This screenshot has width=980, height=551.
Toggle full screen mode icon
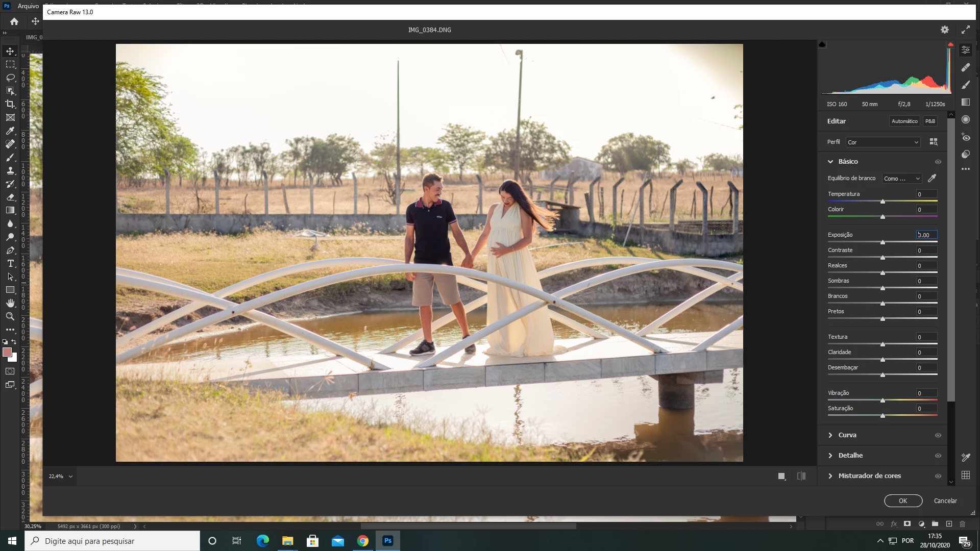pyautogui.click(x=965, y=30)
